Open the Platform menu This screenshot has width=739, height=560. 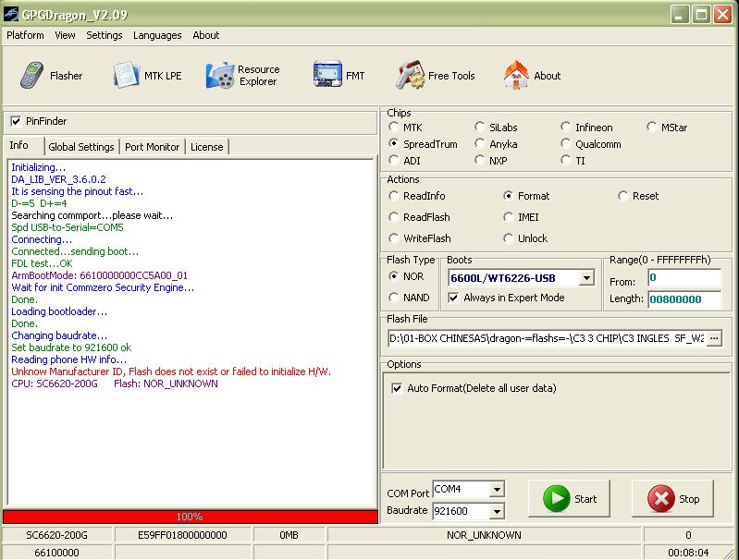(25, 35)
